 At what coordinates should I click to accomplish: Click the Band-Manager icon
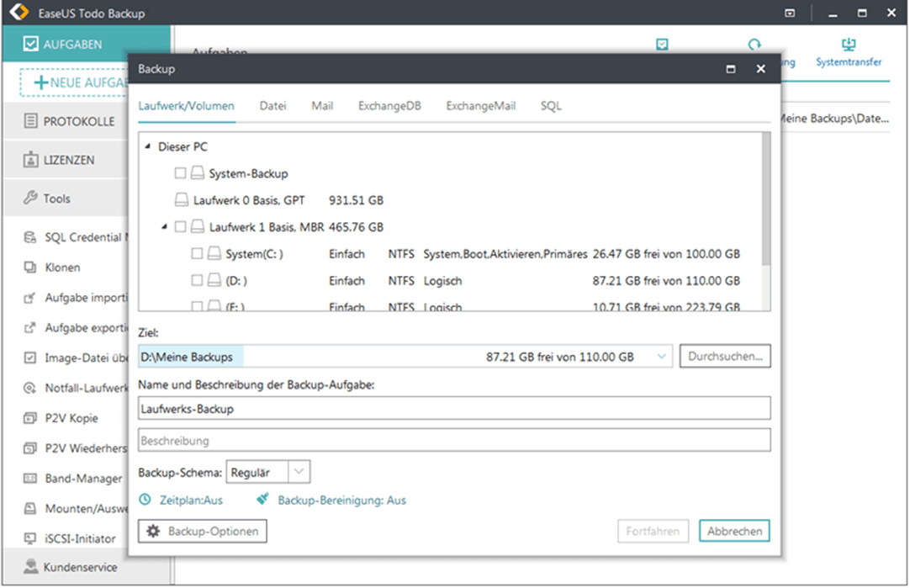pyautogui.click(x=29, y=479)
